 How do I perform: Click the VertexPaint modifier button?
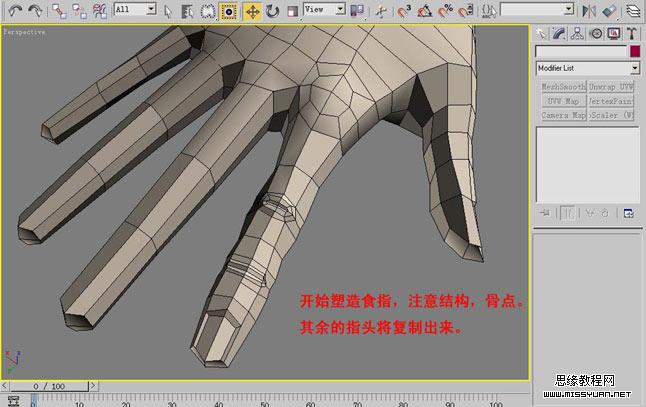611,101
